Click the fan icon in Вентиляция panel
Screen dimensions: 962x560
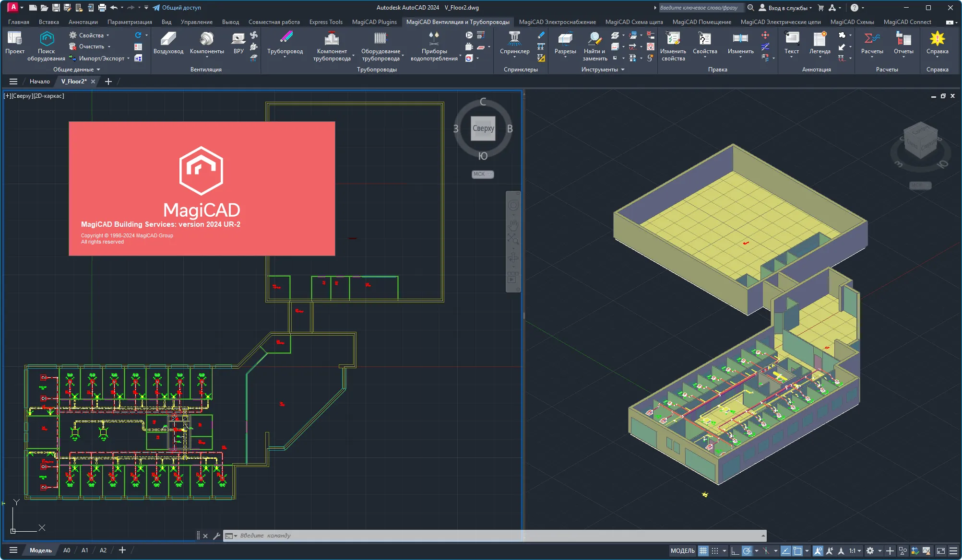(x=254, y=35)
